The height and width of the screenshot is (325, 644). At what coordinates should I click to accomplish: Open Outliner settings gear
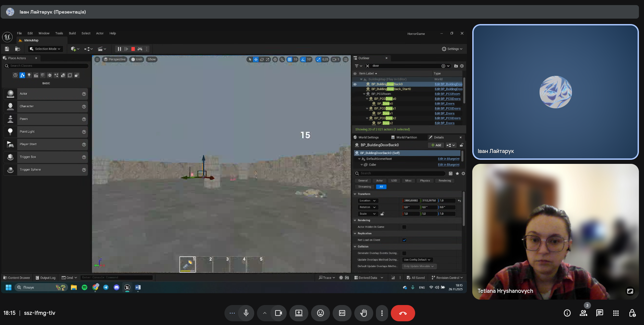[462, 66]
